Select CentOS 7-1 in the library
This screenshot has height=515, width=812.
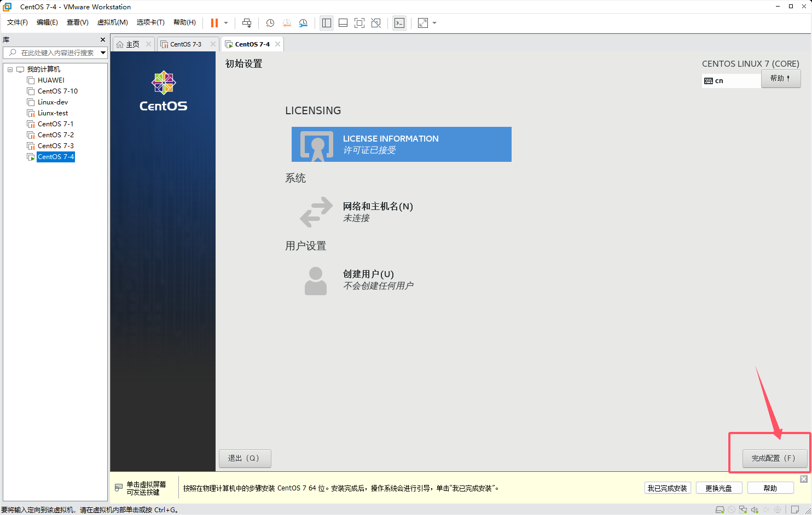tap(55, 124)
